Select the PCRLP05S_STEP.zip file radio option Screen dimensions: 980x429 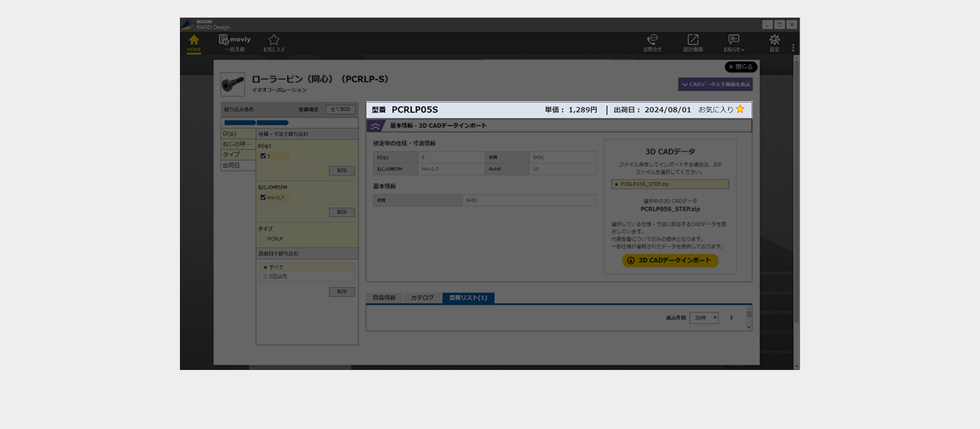[616, 185]
